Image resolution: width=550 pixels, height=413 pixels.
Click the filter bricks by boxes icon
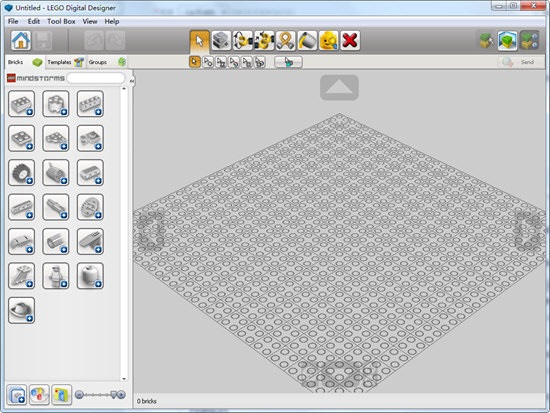tap(16, 395)
